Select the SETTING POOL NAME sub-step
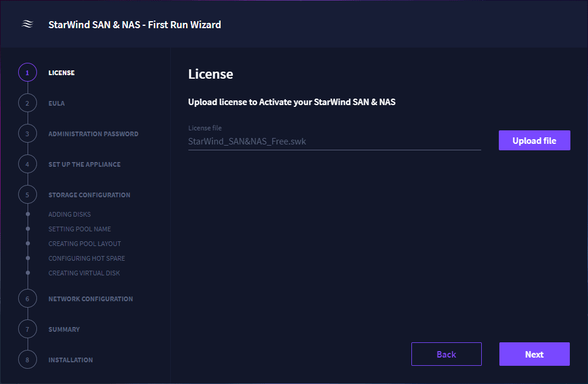The width and height of the screenshot is (588, 384). [x=79, y=229]
